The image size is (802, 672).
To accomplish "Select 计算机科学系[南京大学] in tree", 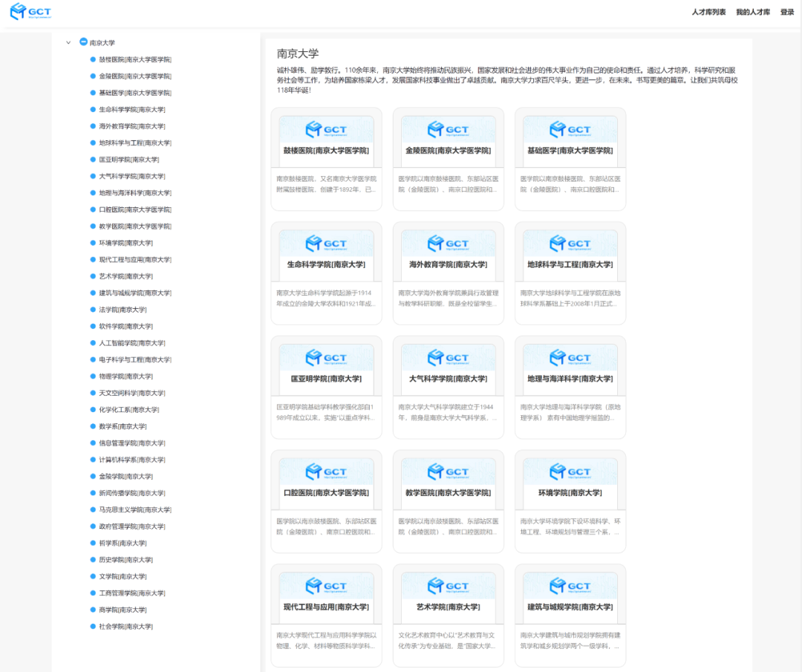I will click(132, 460).
